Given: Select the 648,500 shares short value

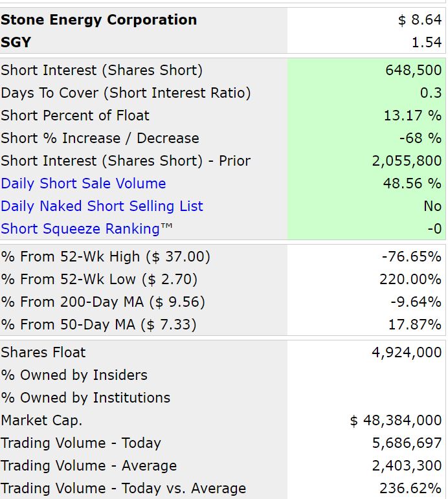Looking at the screenshot, I should (x=414, y=71).
